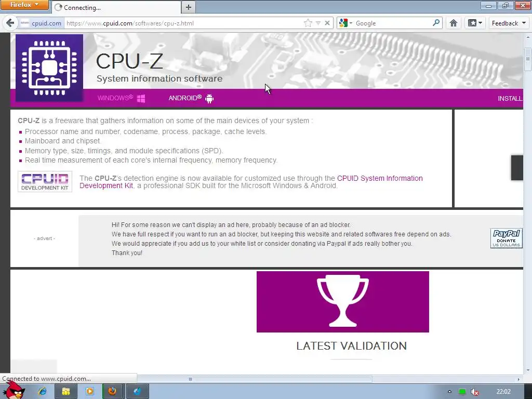Click the URL address field

(183, 23)
